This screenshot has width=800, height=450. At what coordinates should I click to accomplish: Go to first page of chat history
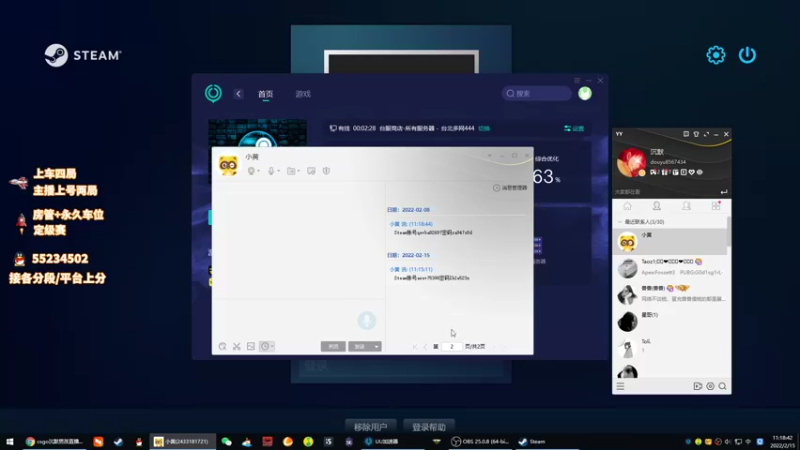tap(415, 346)
